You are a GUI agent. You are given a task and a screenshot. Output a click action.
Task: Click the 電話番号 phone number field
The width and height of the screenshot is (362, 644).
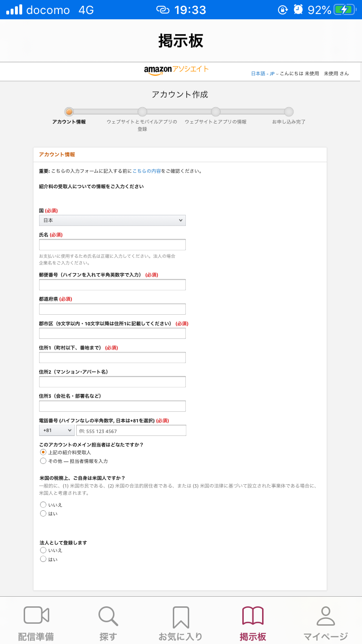(x=131, y=431)
